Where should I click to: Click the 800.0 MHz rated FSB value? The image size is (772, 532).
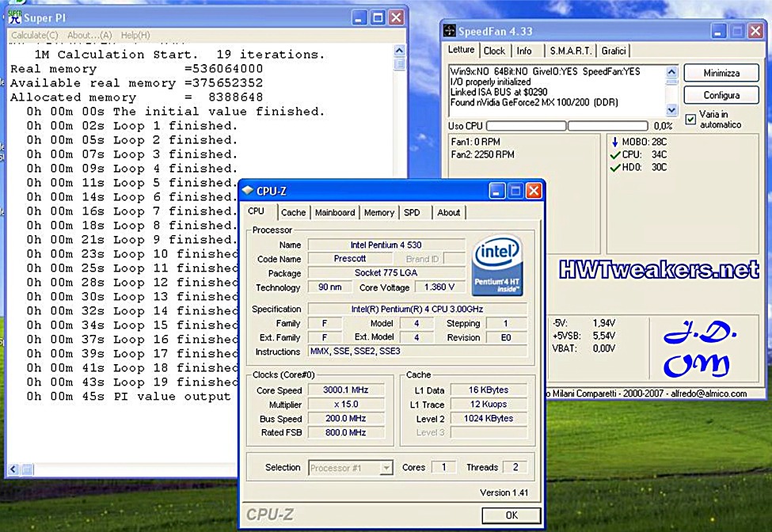(x=346, y=433)
